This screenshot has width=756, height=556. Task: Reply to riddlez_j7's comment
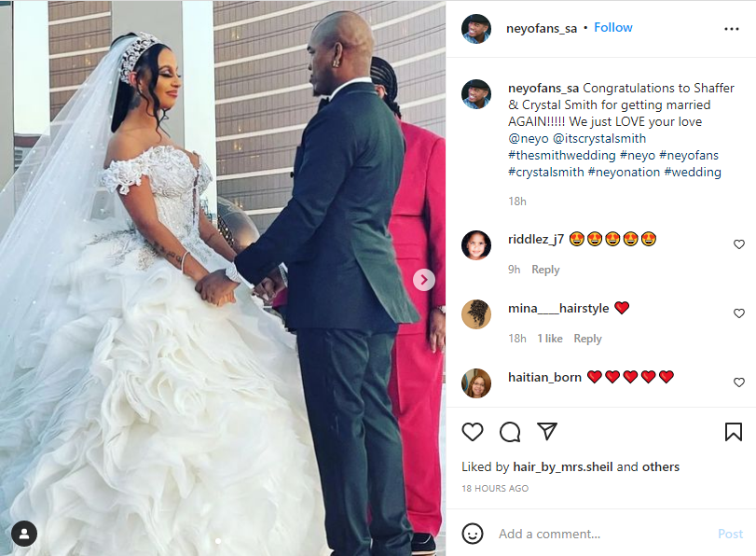click(x=545, y=270)
